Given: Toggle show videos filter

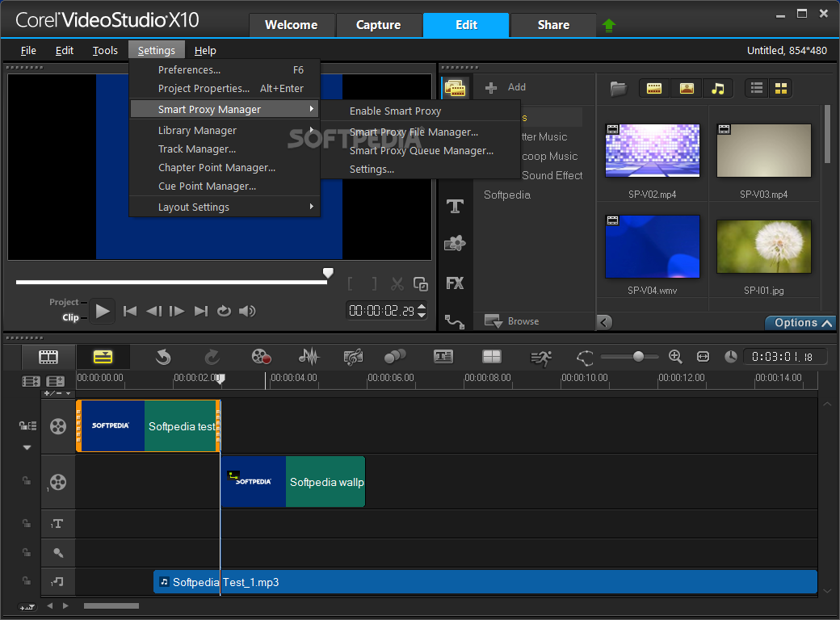Looking at the screenshot, I should pyautogui.click(x=654, y=88).
